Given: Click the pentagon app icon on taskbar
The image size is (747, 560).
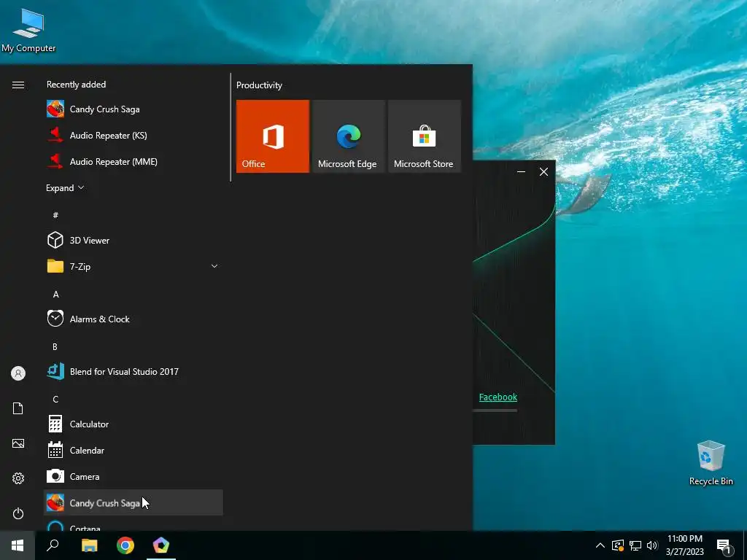Looking at the screenshot, I should pos(161,545).
